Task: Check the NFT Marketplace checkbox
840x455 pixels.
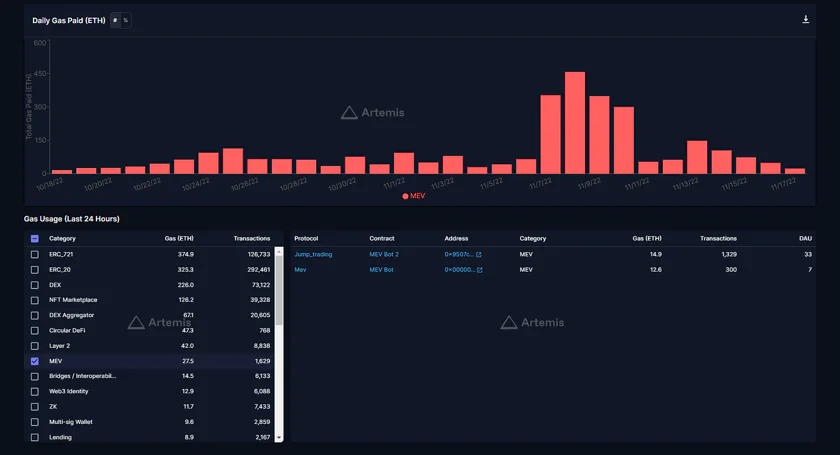Action: tap(35, 300)
